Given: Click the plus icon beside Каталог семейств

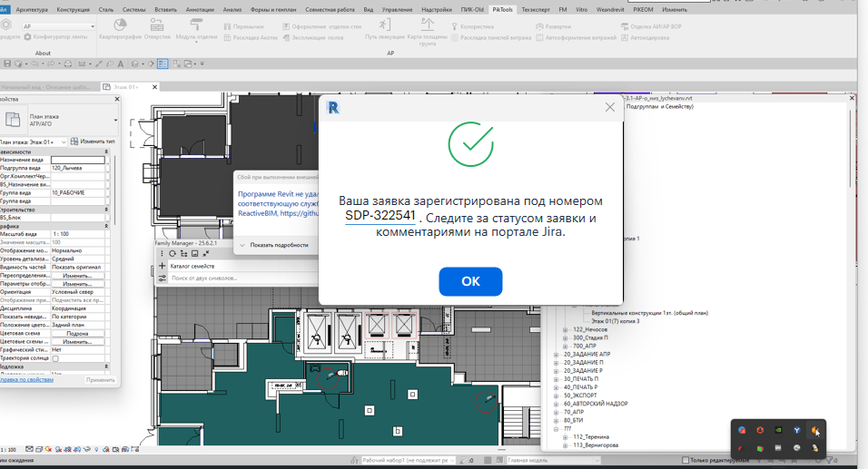Looking at the screenshot, I should [163, 266].
